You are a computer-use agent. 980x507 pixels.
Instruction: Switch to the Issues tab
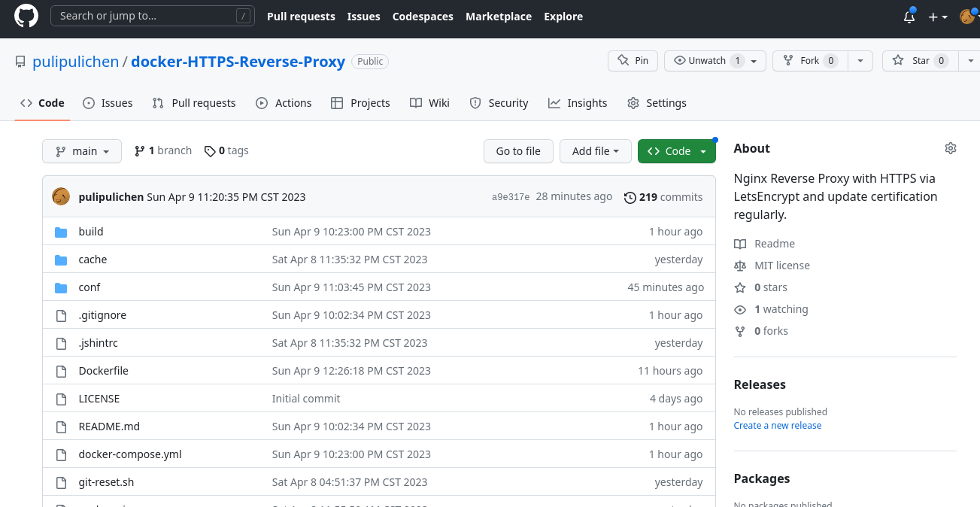108,103
